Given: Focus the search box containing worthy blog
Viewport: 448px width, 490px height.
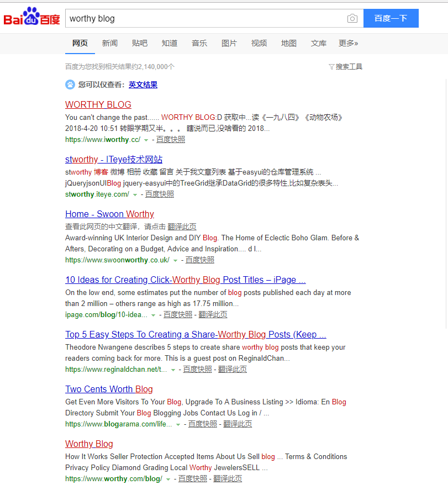Looking at the screenshot, I should tap(206, 18).
